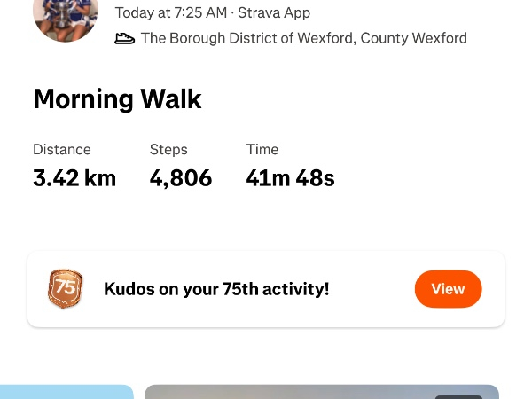
Task: Open the Morning Walk activity title
Action: point(117,99)
